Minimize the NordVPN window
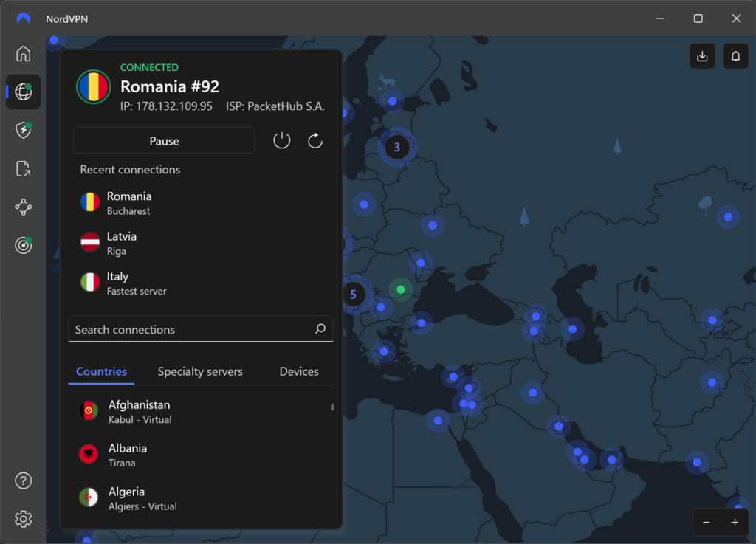Screen dimensions: 756x544 coord(659,18)
